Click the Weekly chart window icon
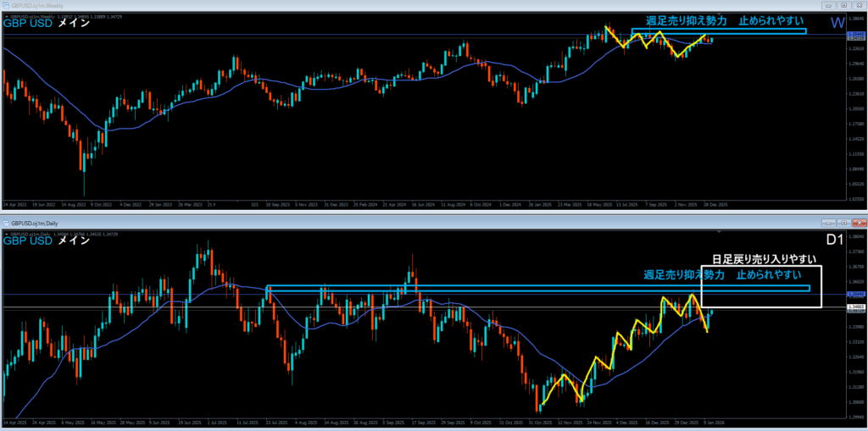The image size is (868, 431). click(x=6, y=5)
